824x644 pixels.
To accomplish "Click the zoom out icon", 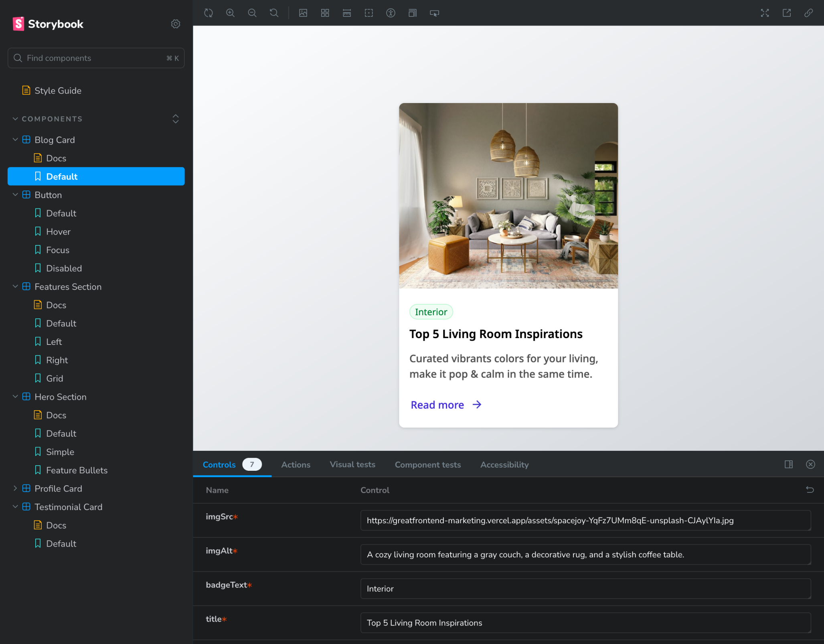I will (x=252, y=13).
